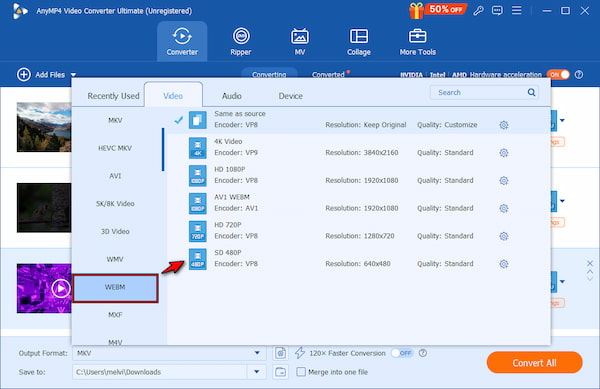The height and width of the screenshot is (389, 600).
Task: Choose MKV format category
Action: (x=115, y=120)
